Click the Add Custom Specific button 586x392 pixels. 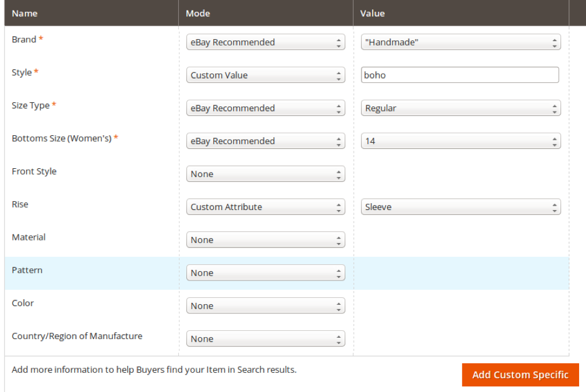click(x=520, y=375)
